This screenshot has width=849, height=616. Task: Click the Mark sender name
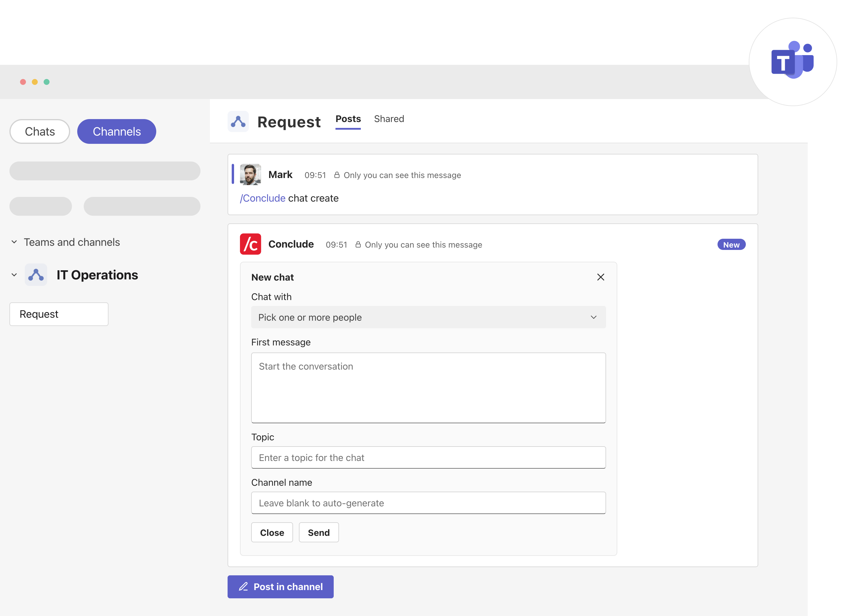coord(280,174)
